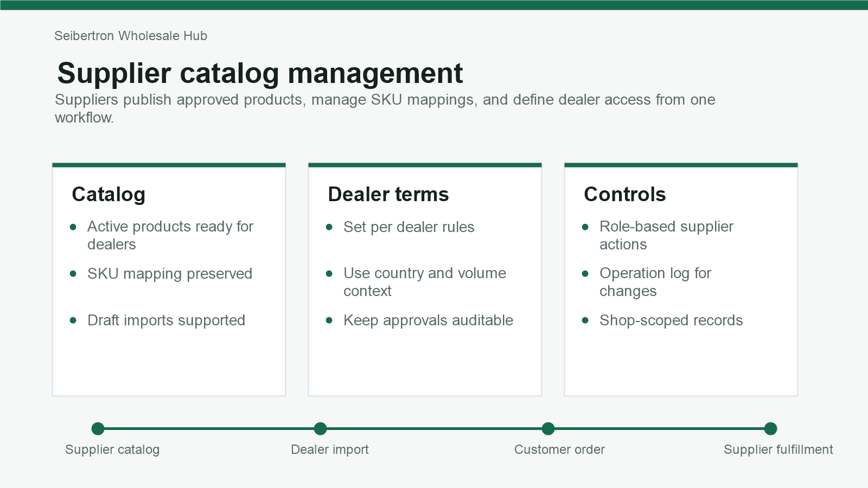Click the Dealer import timeline dot
Viewport: 868px width, 488px height.
321,429
